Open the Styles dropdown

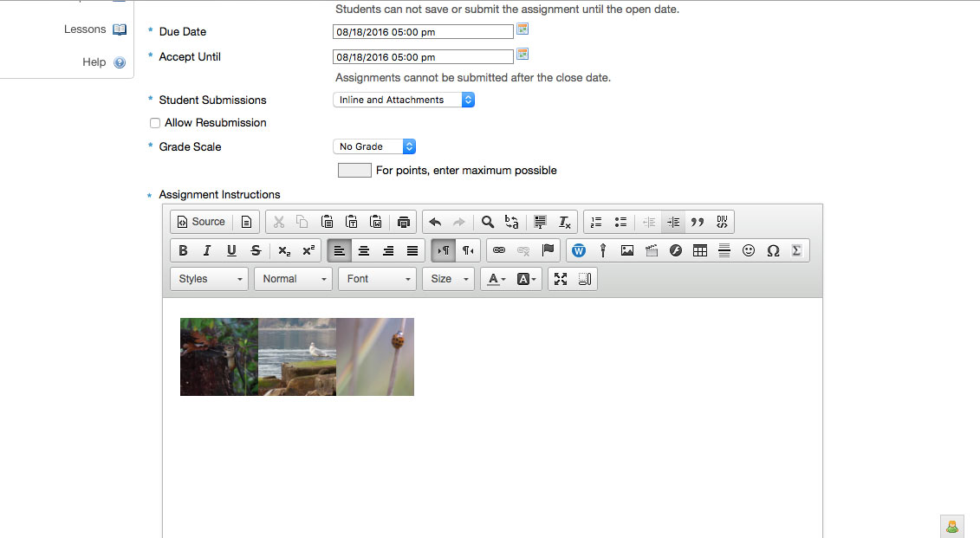pyautogui.click(x=209, y=279)
